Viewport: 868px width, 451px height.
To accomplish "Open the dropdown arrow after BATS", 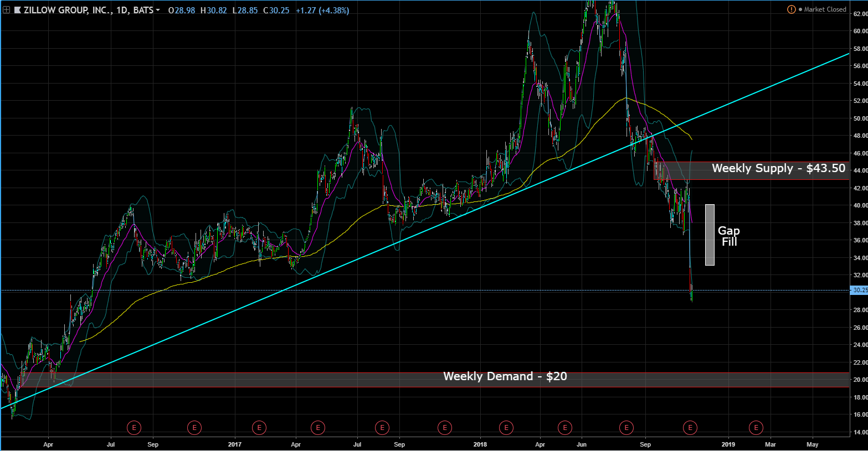I will pos(158,10).
